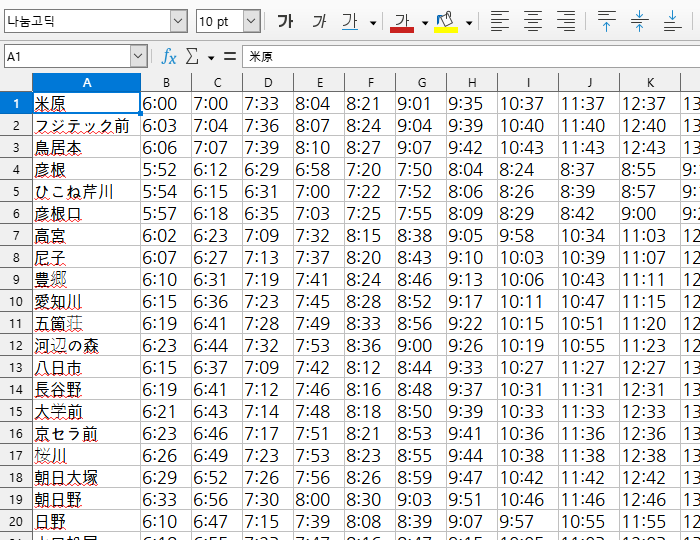Click cell D17 with time 7:23

coord(268,455)
